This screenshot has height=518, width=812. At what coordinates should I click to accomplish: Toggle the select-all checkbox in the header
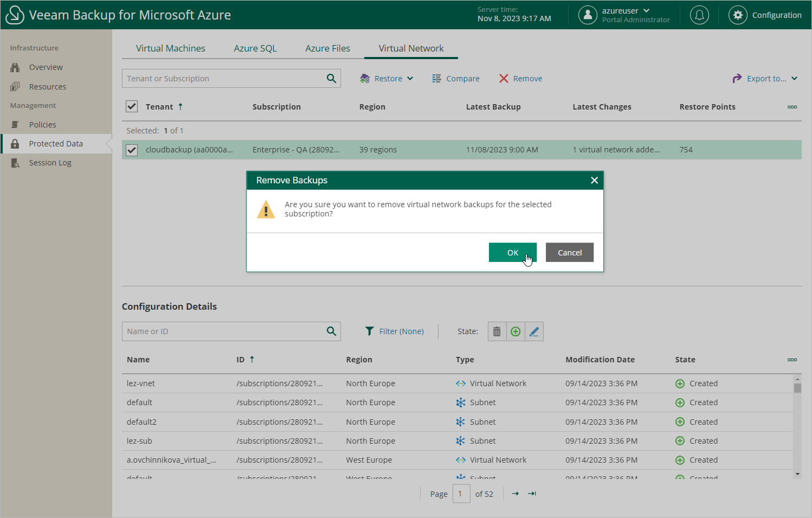click(132, 106)
